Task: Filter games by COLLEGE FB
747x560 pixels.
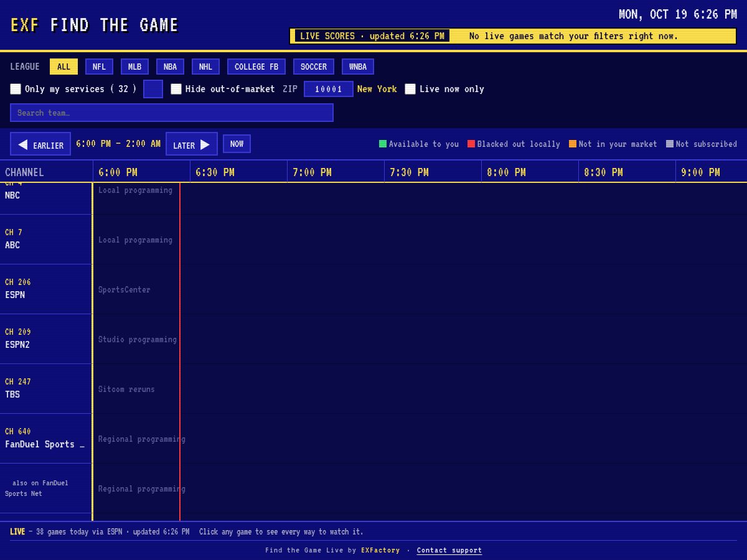Action: [x=256, y=67]
